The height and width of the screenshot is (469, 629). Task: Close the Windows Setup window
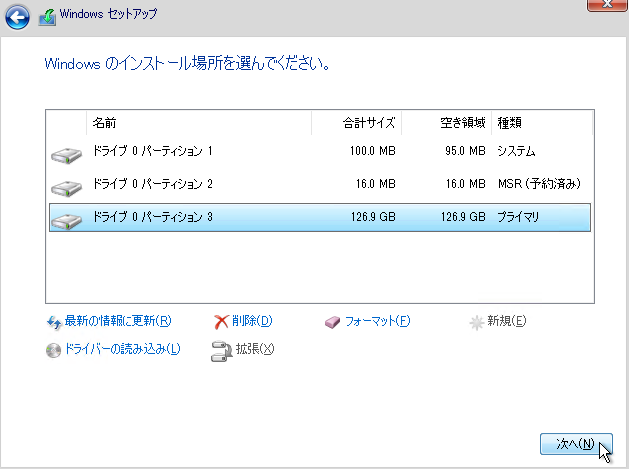point(607,5)
